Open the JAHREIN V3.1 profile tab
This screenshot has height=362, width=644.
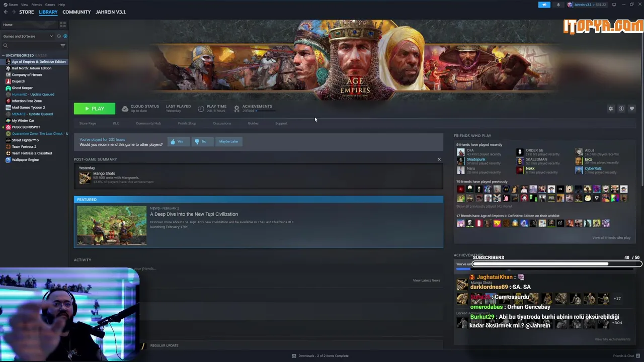111,12
